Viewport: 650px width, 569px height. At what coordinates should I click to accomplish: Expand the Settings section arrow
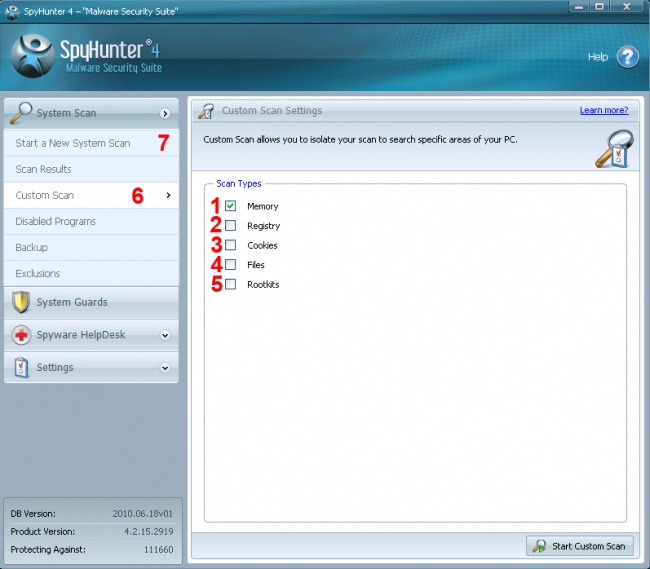[165, 368]
